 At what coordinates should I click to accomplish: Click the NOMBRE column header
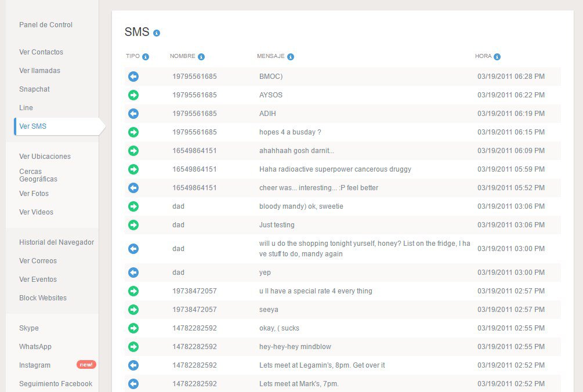tap(183, 56)
